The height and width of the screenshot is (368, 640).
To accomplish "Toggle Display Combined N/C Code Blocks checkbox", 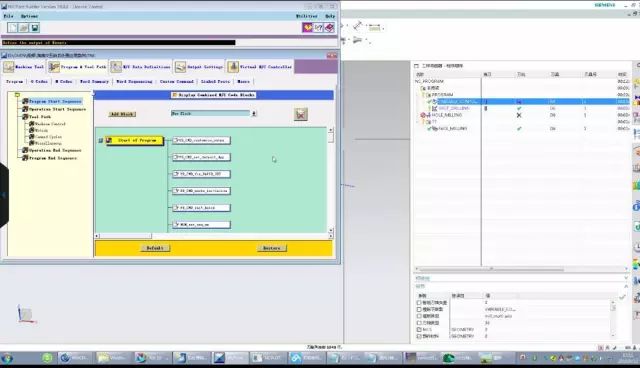I will click(x=175, y=95).
